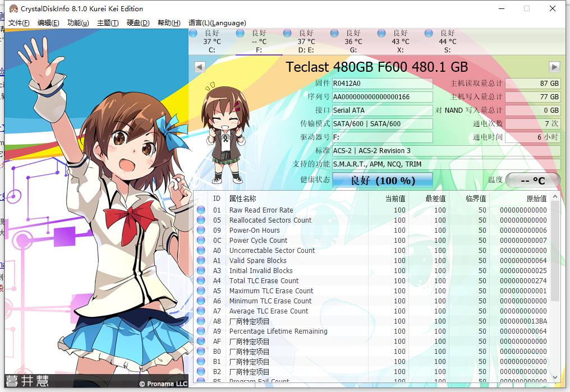Click the chibi character image beside firmware info
Image resolution: width=570 pixels, height=392 pixels.
pyautogui.click(x=224, y=132)
